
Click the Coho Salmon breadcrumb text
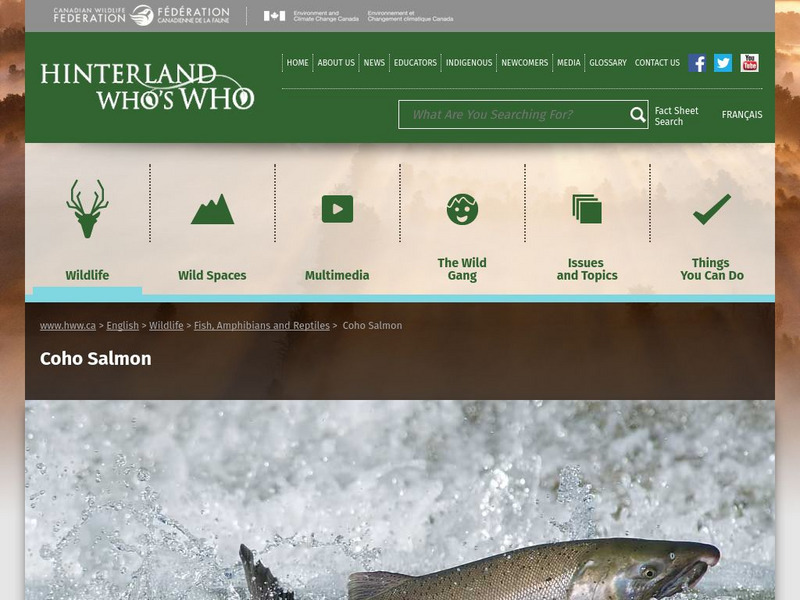tap(372, 326)
